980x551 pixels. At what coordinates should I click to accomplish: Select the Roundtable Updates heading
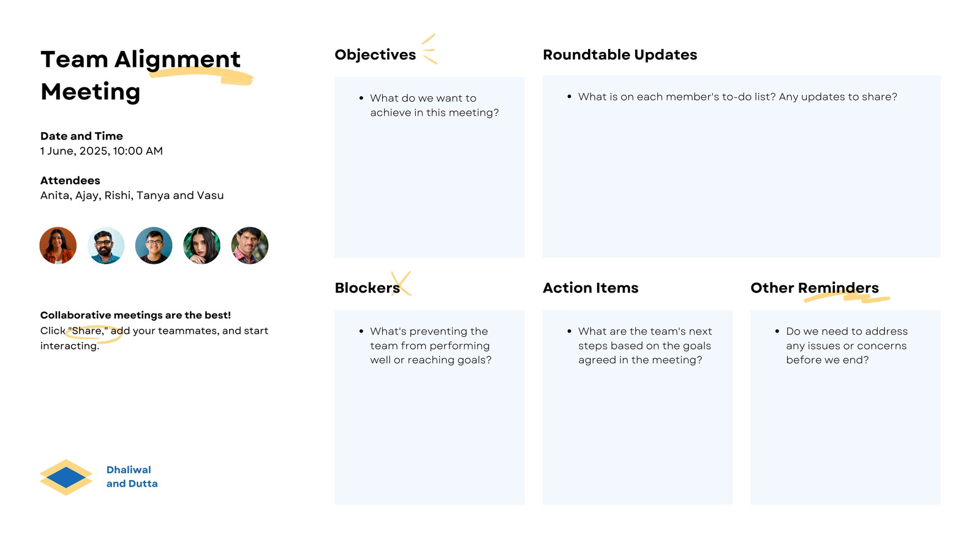point(620,55)
